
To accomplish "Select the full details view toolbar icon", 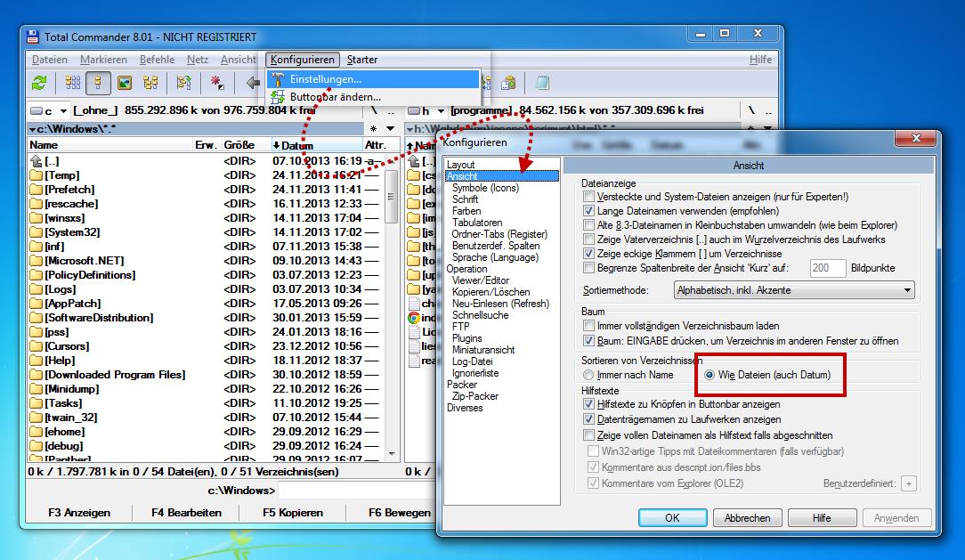I will [x=99, y=83].
